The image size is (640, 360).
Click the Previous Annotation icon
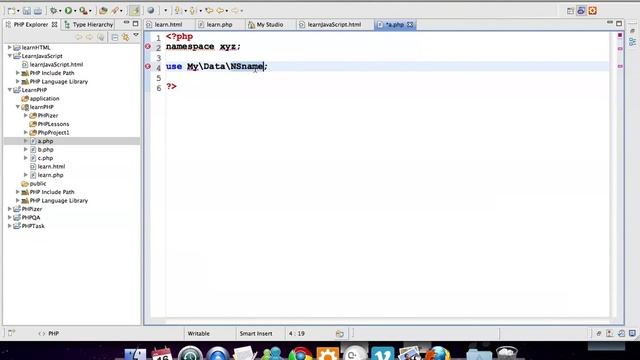tap(193, 11)
